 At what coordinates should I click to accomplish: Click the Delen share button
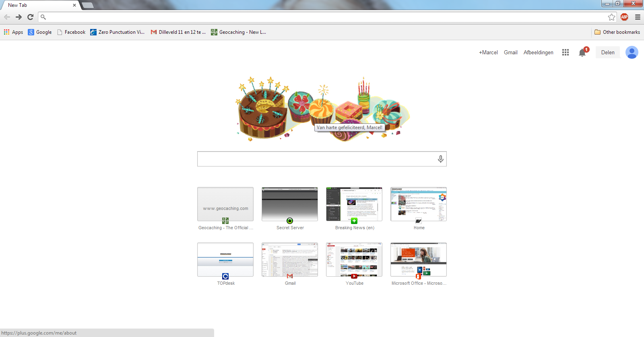(607, 52)
